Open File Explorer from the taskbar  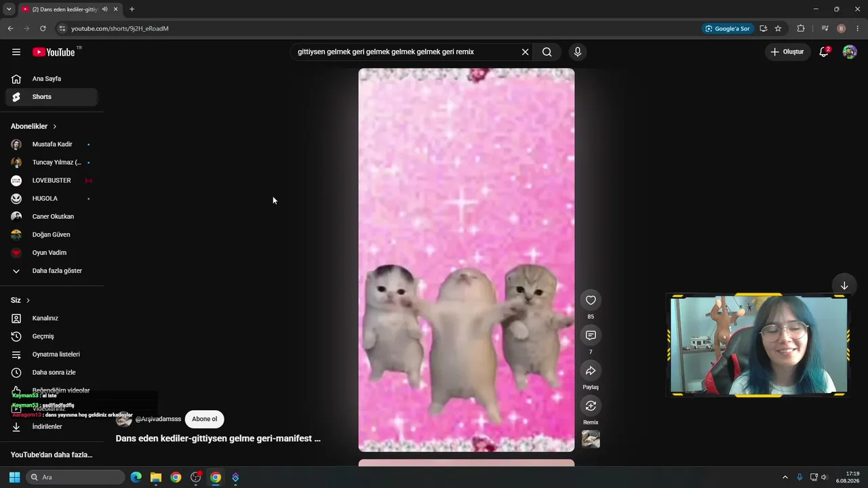156,477
